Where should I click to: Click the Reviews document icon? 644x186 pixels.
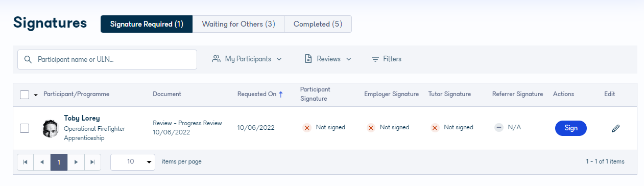(308, 59)
